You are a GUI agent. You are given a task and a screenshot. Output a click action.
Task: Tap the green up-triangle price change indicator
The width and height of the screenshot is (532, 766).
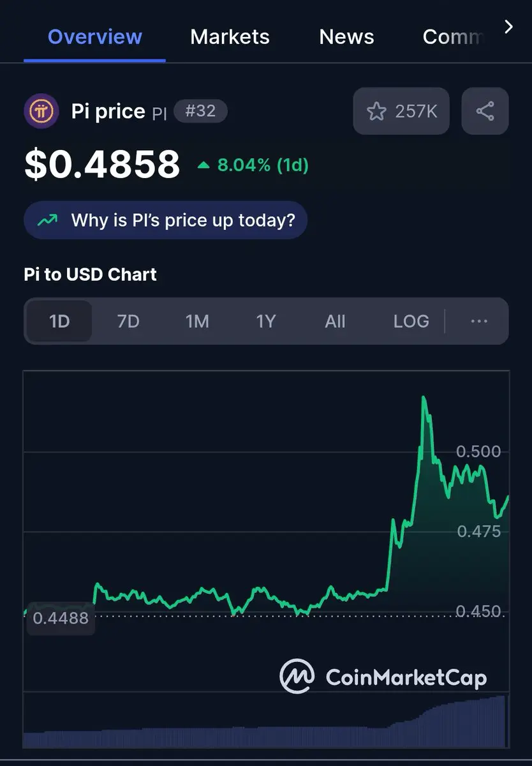(203, 165)
